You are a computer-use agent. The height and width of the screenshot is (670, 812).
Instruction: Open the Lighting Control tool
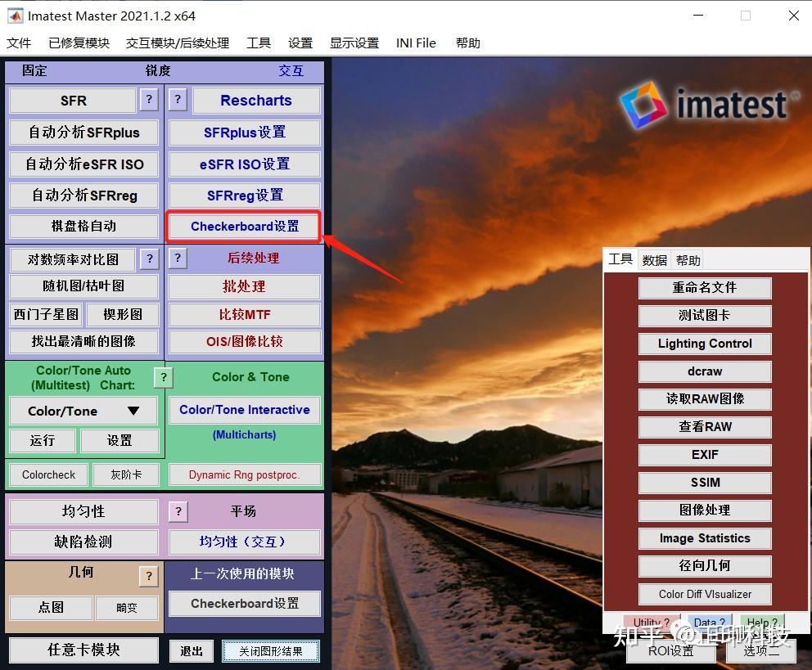(x=704, y=344)
